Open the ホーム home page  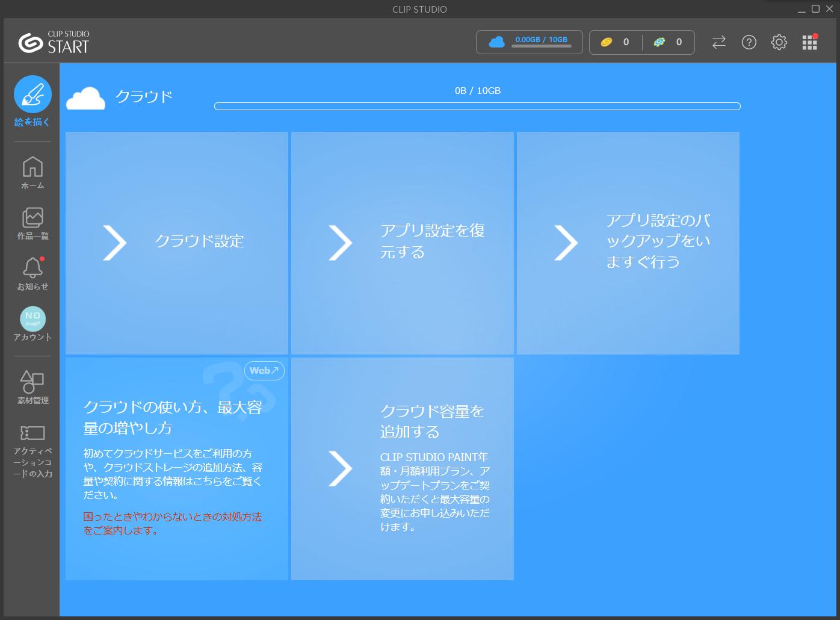pos(32,172)
